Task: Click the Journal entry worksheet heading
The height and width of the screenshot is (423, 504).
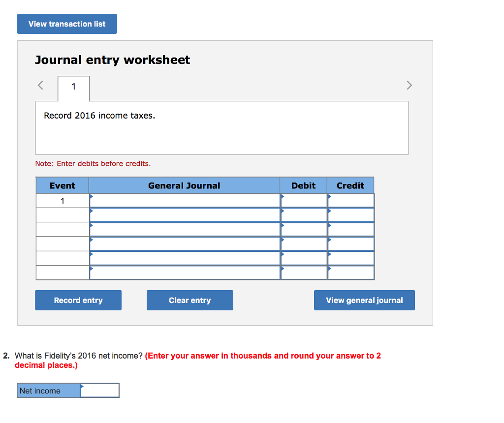Action: 113,60
